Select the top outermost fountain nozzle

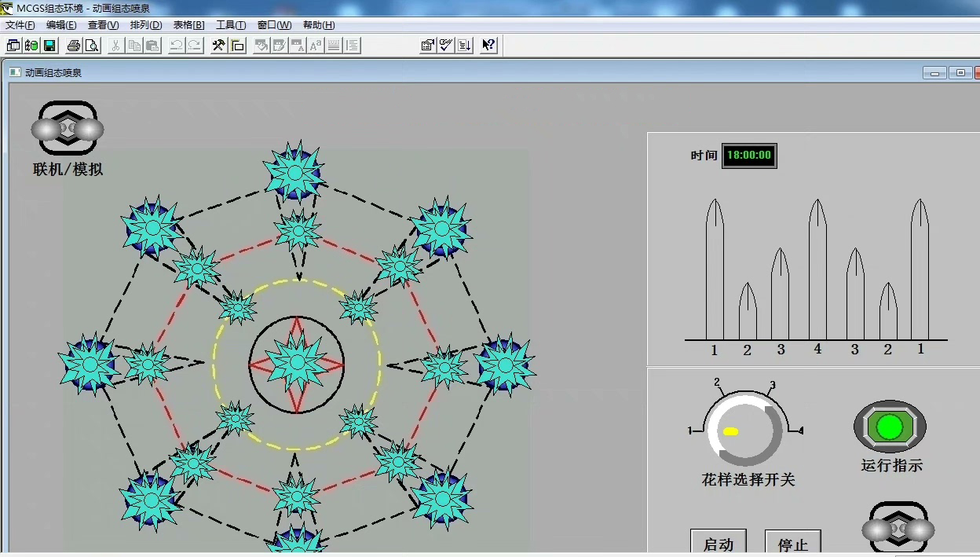tap(294, 171)
